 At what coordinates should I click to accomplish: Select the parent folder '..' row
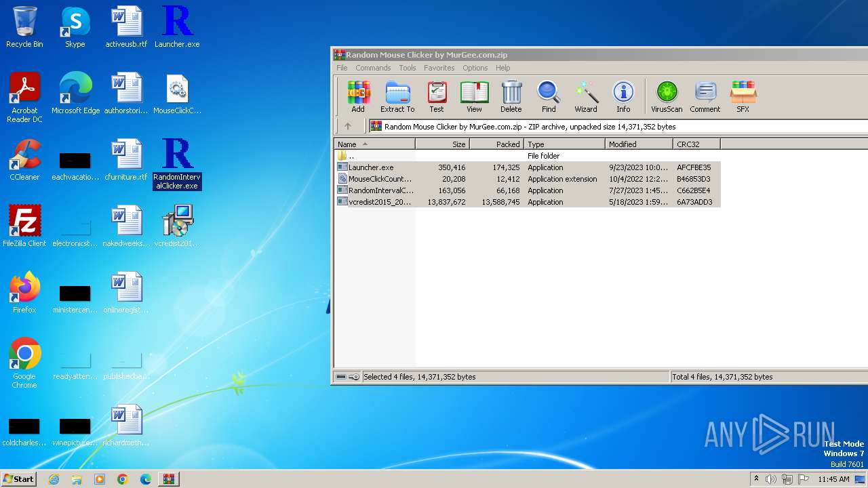click(x=528, y=156)
